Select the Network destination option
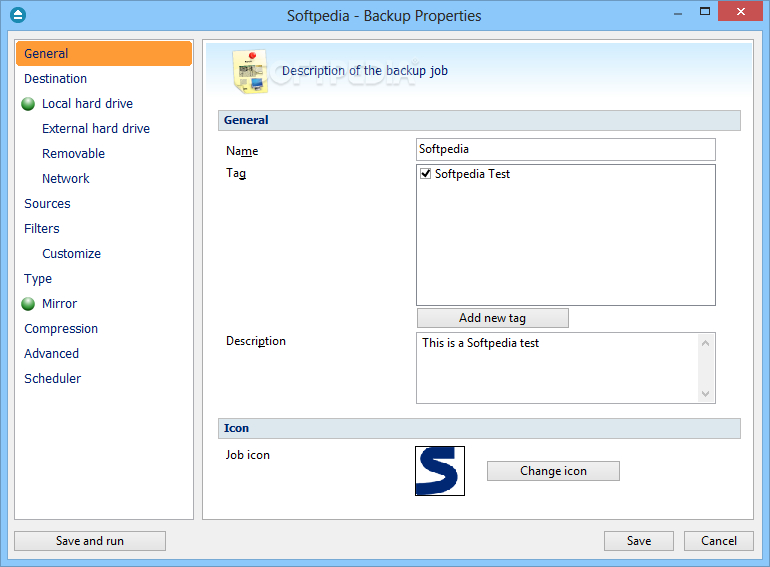770x567 pixels. [x=66, y=179]
